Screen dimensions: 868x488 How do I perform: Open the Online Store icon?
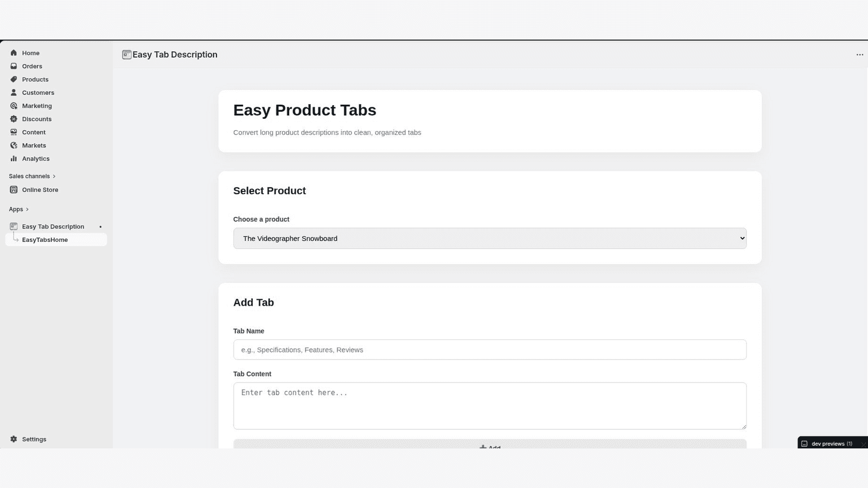tap(14, 189)
